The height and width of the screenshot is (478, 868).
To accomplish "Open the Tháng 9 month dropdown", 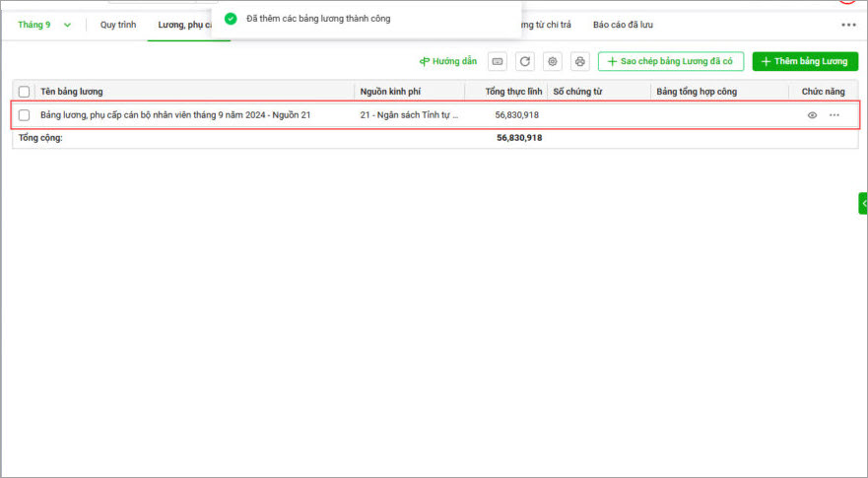I will [44, 25].
